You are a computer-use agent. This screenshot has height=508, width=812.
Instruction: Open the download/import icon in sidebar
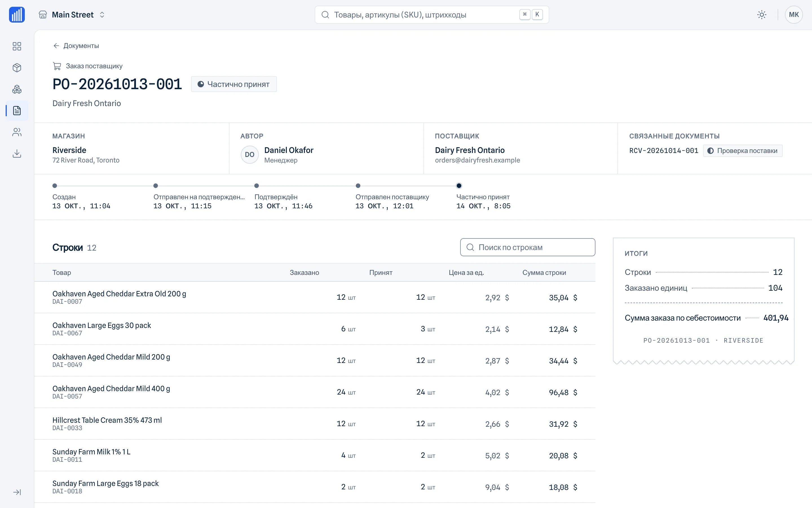point(17,154)
